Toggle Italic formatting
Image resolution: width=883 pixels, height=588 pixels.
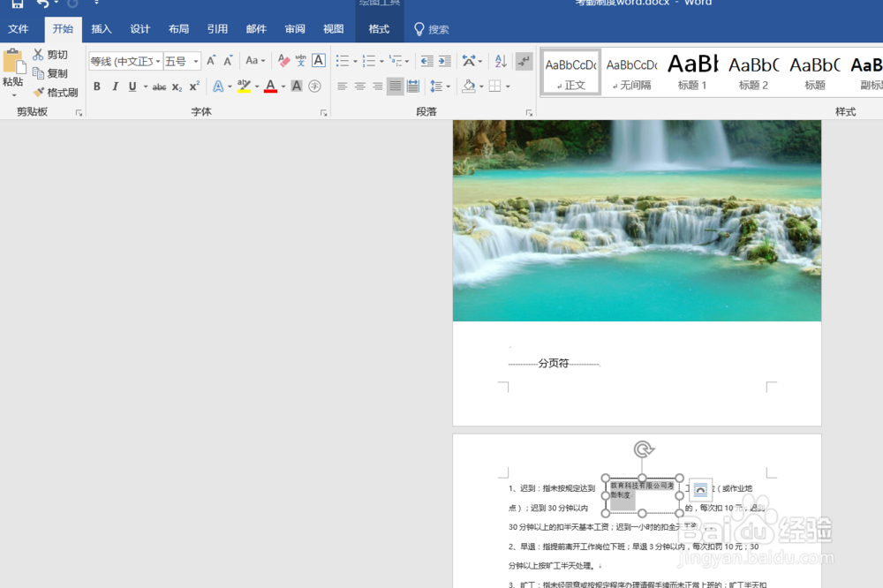coord(115,87)
